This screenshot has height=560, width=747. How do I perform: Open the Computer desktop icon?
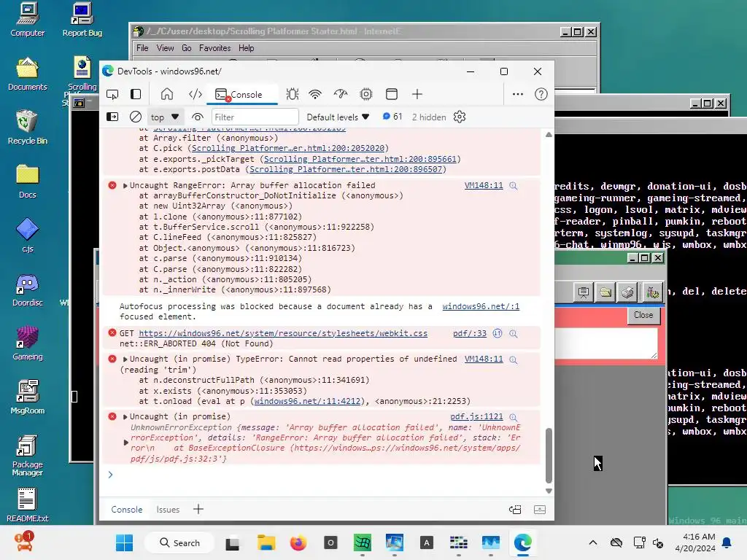27,20
